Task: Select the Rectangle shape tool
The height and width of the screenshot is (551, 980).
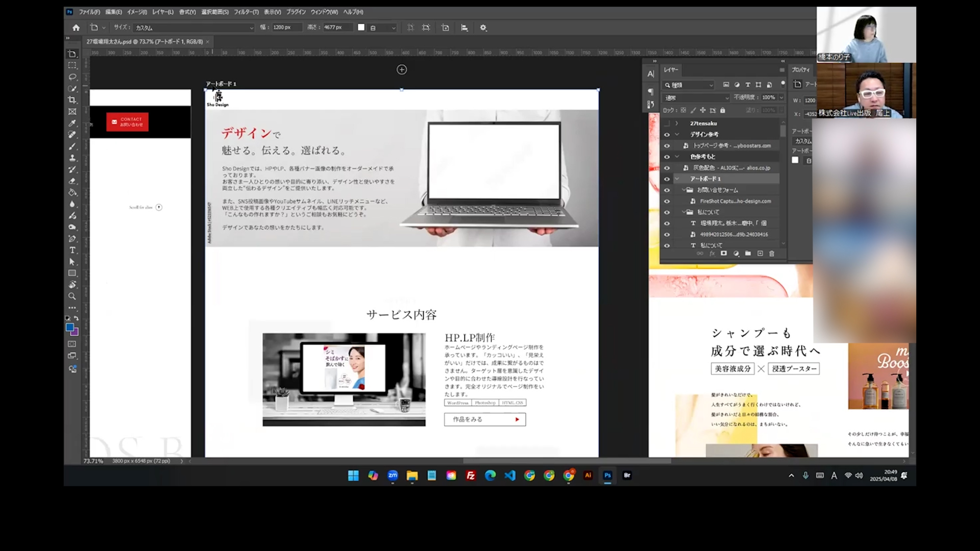Action: point(72,273)
